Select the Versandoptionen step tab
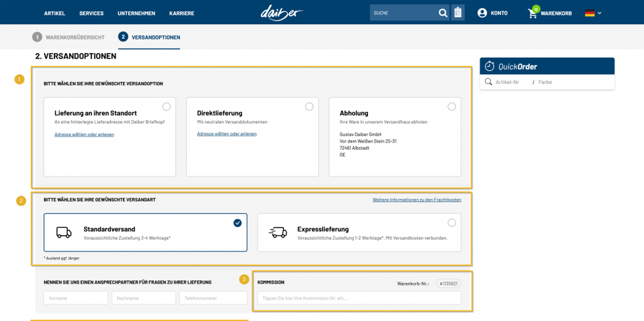This screenshot has height=321, width=644. point(149,37)
